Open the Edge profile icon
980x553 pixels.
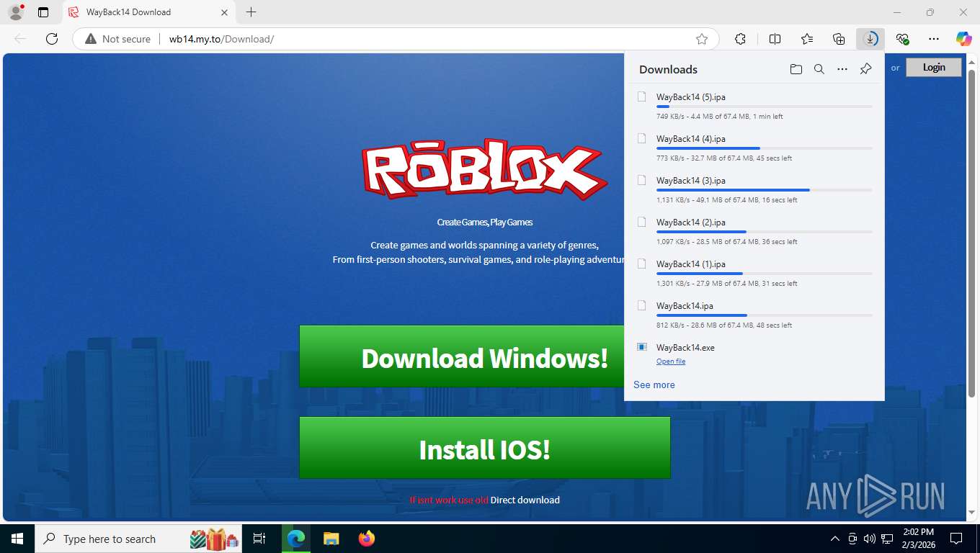[x=15, y=12]
